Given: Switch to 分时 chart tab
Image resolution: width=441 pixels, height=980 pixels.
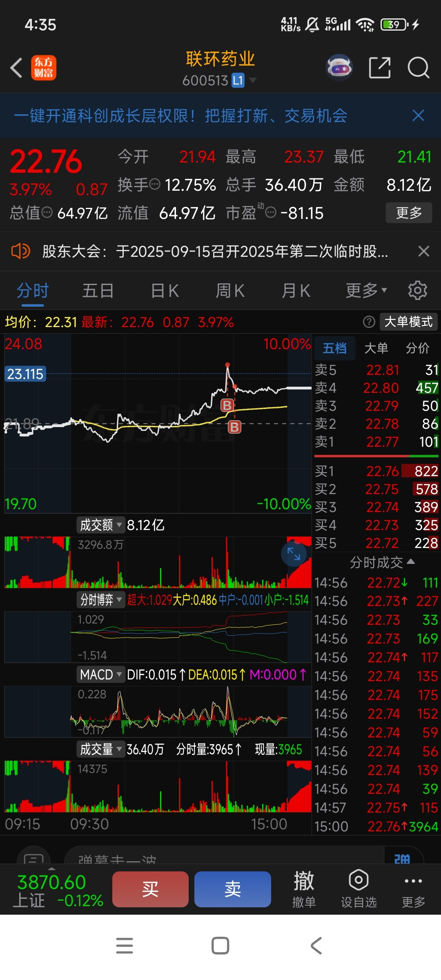Looking at the screenshot, I should coord(33,290).
